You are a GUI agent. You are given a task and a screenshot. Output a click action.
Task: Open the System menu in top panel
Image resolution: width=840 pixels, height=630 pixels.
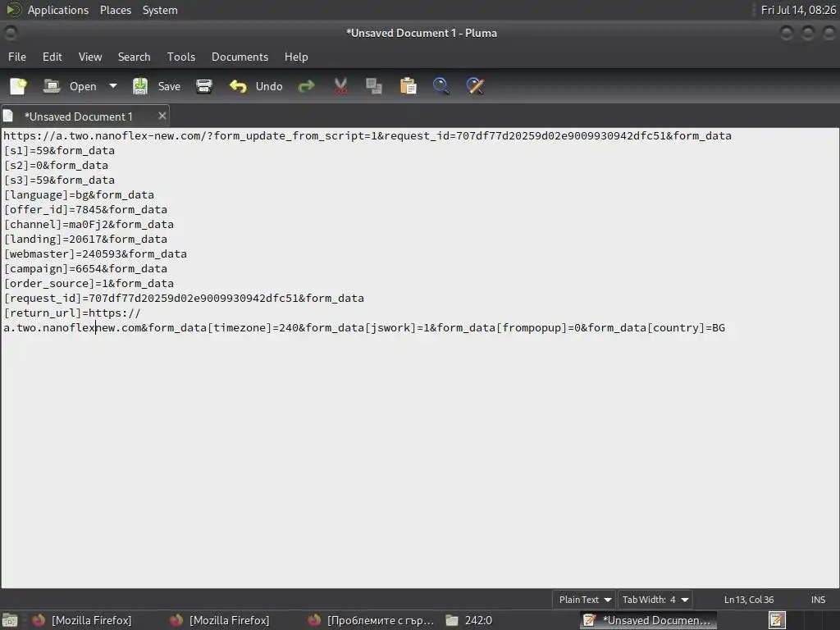coord(160,10)
